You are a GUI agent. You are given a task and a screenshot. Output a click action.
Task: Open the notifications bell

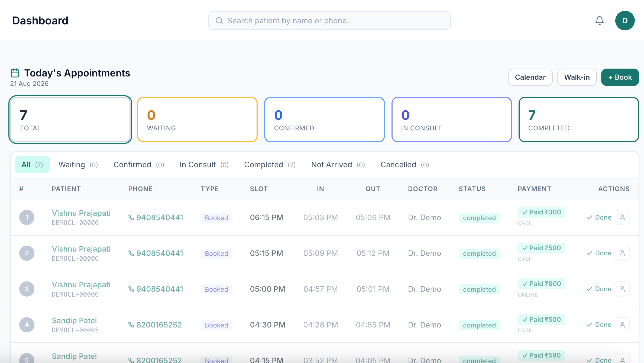click(x=599, y=21)
